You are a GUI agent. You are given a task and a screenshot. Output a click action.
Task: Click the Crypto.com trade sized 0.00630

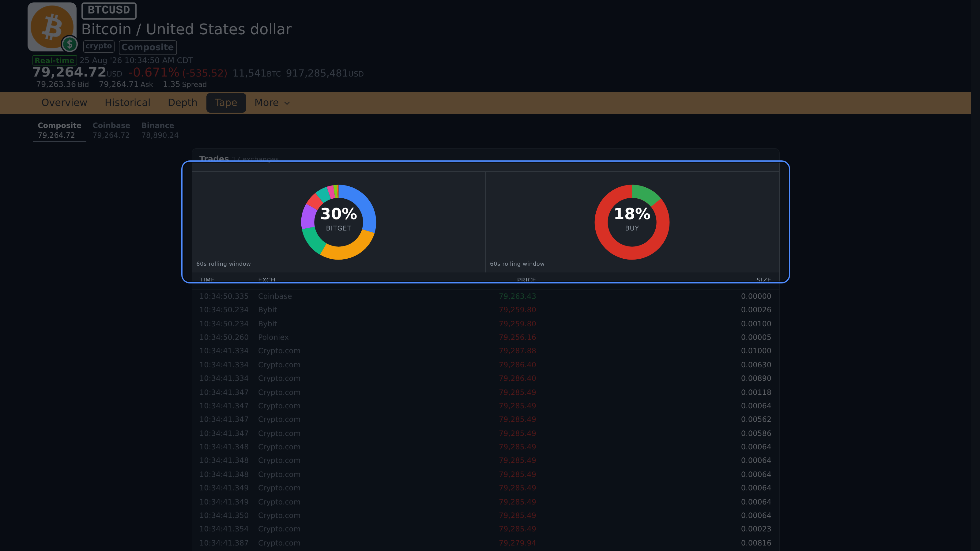(485, 365)
